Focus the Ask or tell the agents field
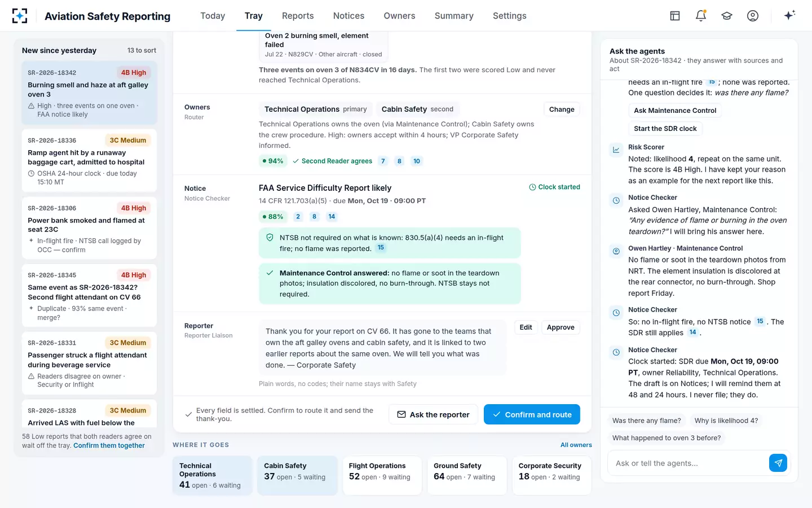This screenshot has width=812, height=508. (689, 463)
